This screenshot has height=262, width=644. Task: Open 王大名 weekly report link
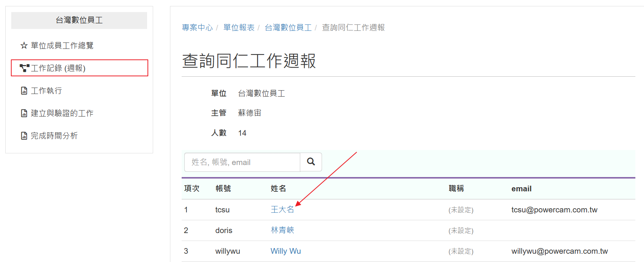point(282,210)
